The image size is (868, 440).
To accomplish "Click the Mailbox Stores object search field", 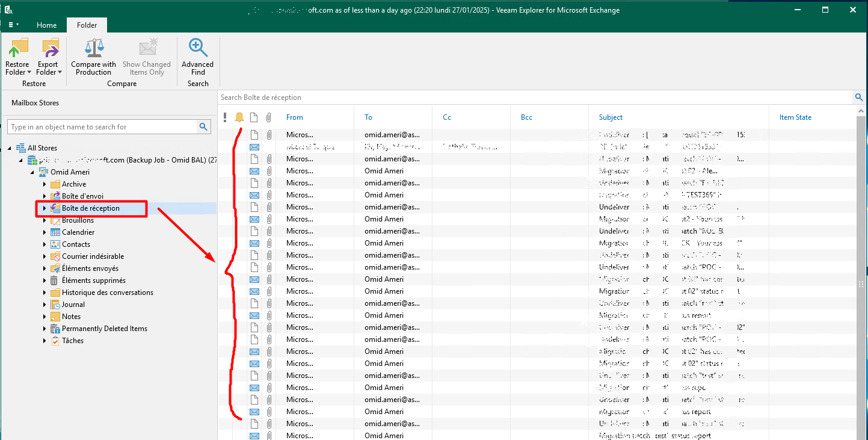I will (102, 127).
